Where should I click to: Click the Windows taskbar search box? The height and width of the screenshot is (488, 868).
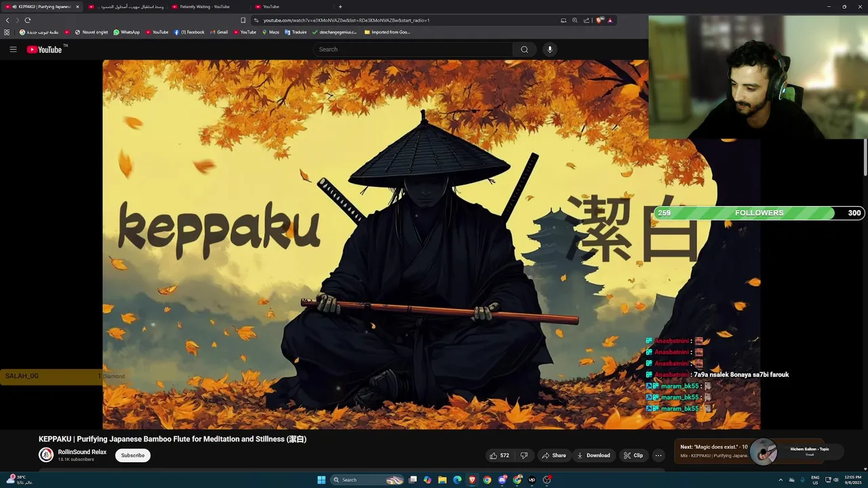click(x=366, y=480)
